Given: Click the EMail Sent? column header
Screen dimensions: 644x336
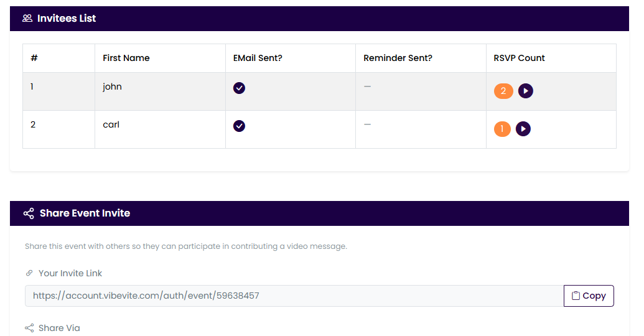Looking at the screenshot, I should (x=258, y=58).
